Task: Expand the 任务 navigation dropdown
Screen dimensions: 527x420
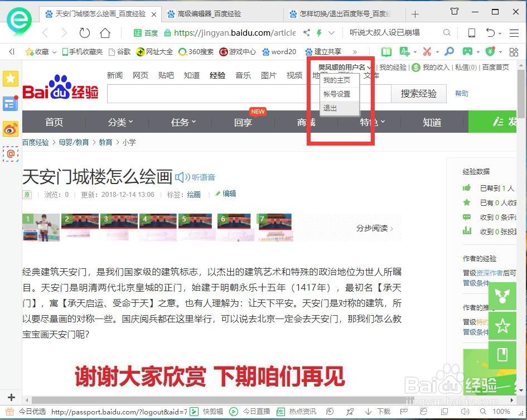Action: tap(183, 122)
